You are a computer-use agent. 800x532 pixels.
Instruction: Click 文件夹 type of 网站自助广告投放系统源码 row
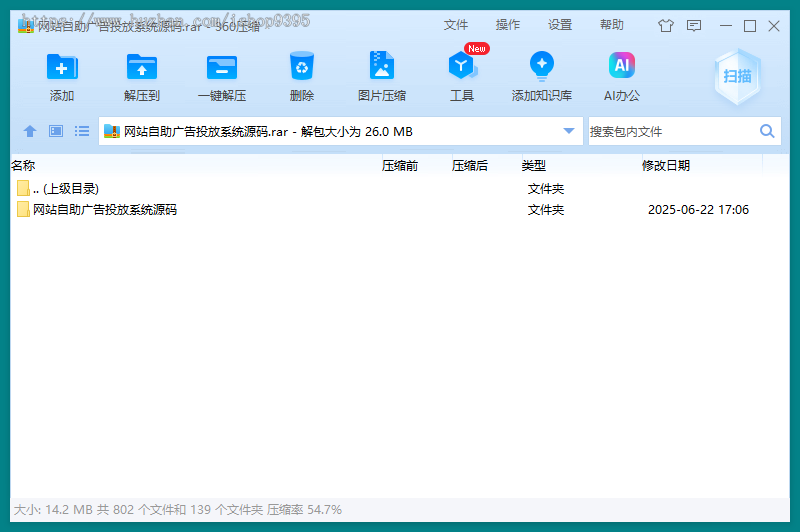coord(546,210)
